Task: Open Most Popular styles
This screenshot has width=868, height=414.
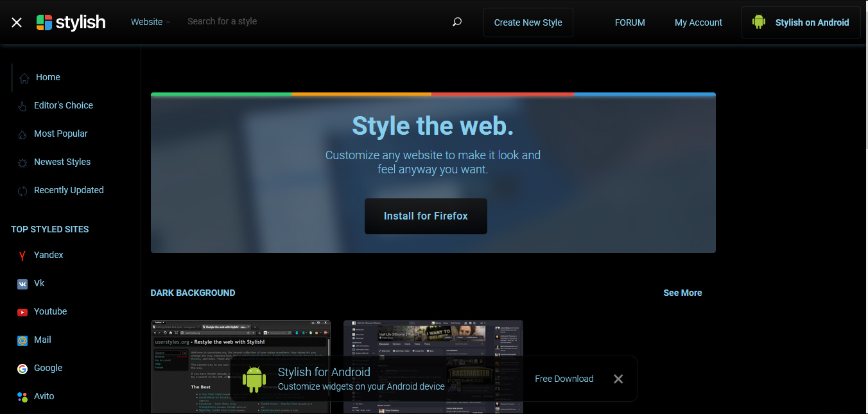Action: pyautogui.click(x=61, y=134)
